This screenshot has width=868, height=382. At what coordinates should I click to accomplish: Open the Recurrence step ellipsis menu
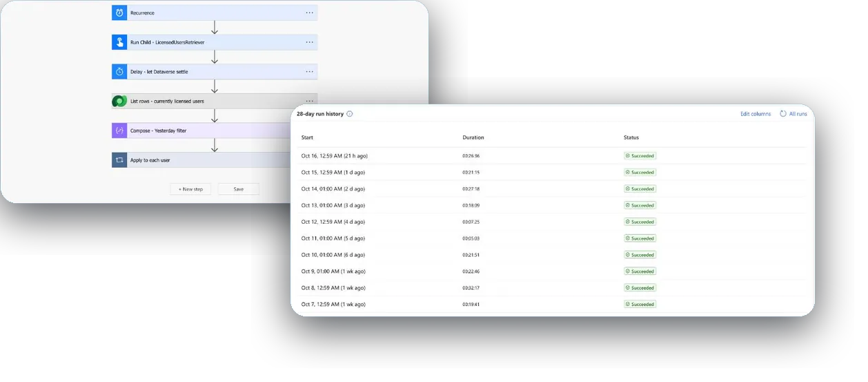click(310, 13)
